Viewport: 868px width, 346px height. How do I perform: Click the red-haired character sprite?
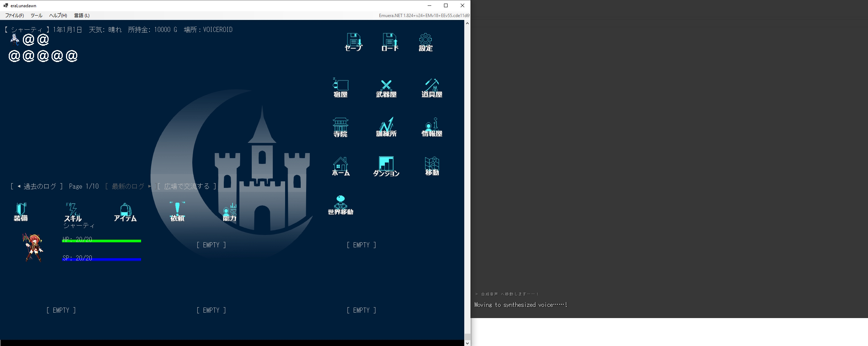33,248
